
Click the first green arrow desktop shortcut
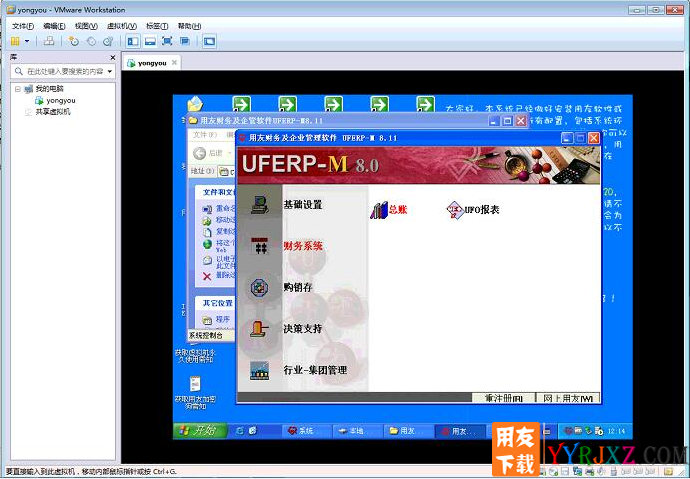coord(241,104)
